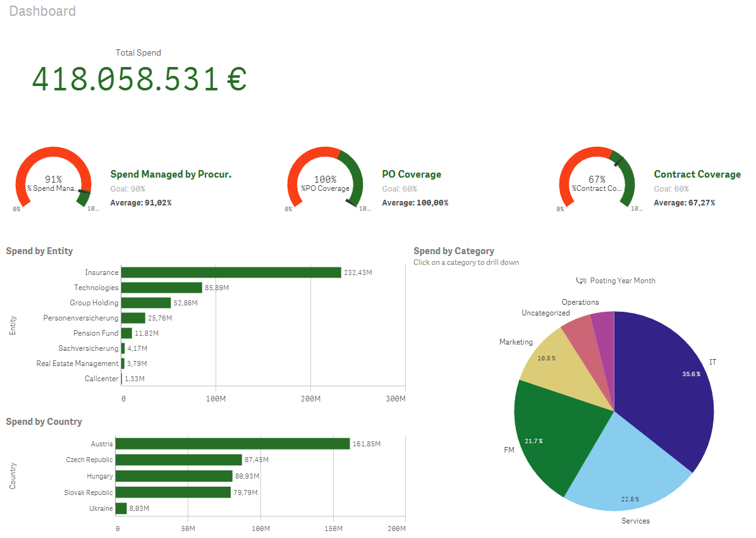The width and height of the screenshot is (756, 538).
Task: Click the Personenversicherung entity bar
Action: [133, 318]
